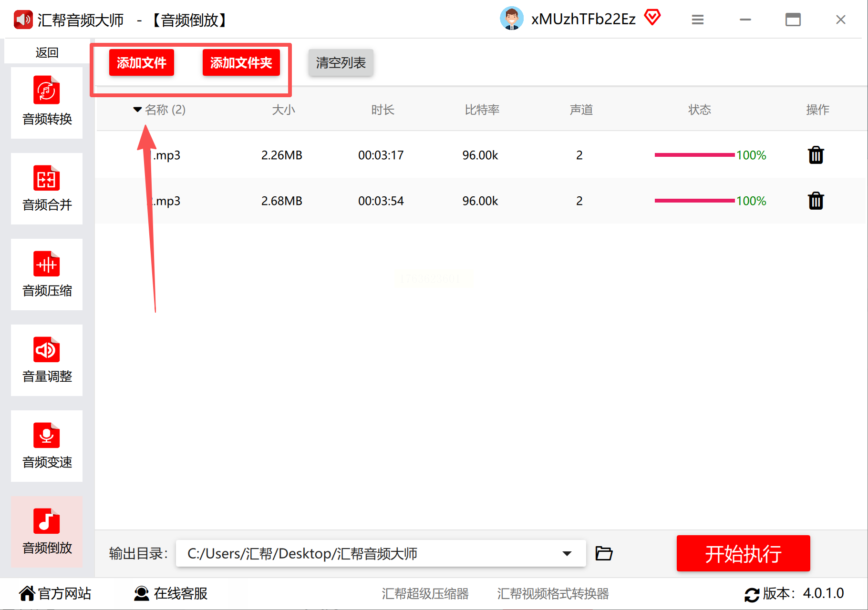Screen dimensions: 868x610
Task: Check for updates via version refresh icon
Action: click(752, 594)
